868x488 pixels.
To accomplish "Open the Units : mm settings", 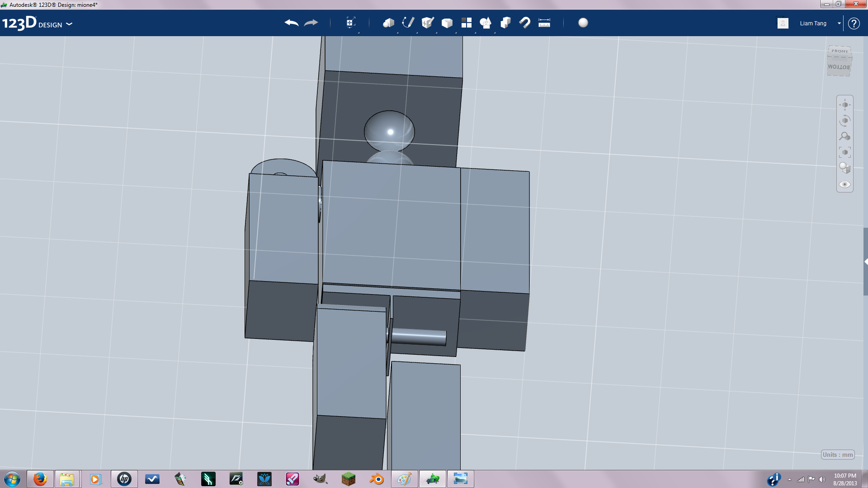I will click(838, 455).
